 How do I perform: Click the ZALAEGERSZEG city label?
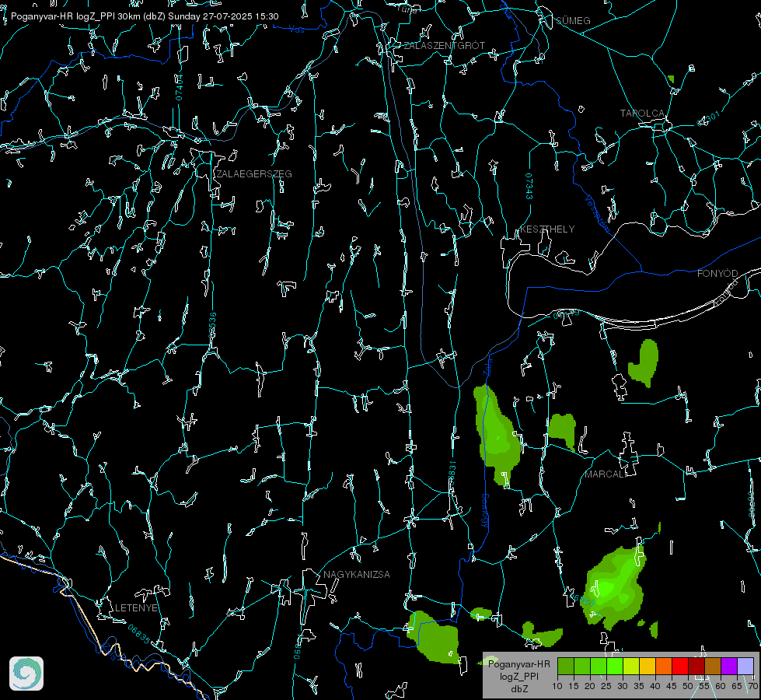point(254,174)
